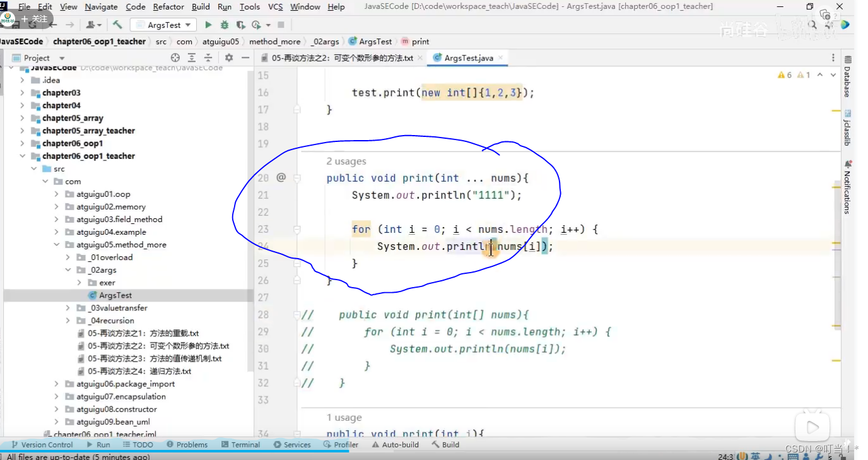Click the @ gutter icon on line 20
Image resolution: width=868 pixels, height=460 pixels.
tap(281, 178)
